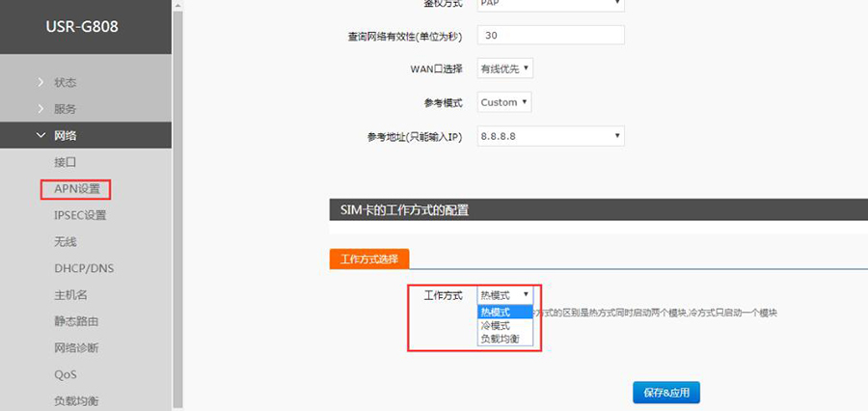Click the 查询网络有效性 input field

coord(551,36)
